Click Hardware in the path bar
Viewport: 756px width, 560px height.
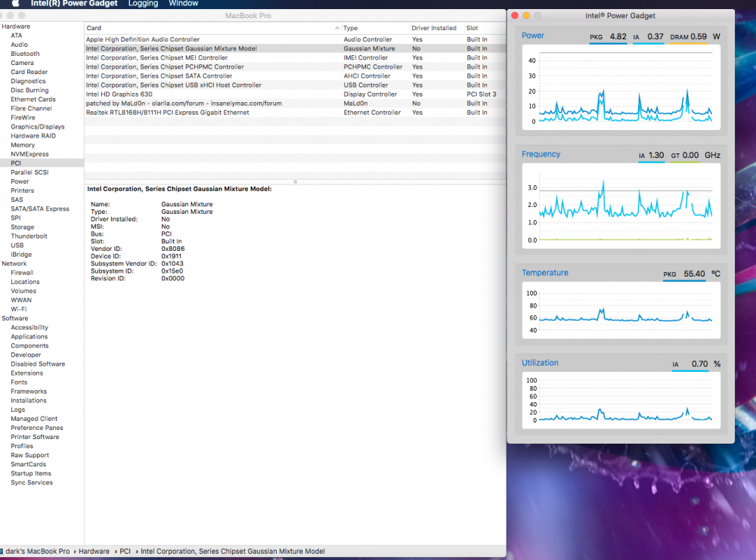click(x=94, y=552)
